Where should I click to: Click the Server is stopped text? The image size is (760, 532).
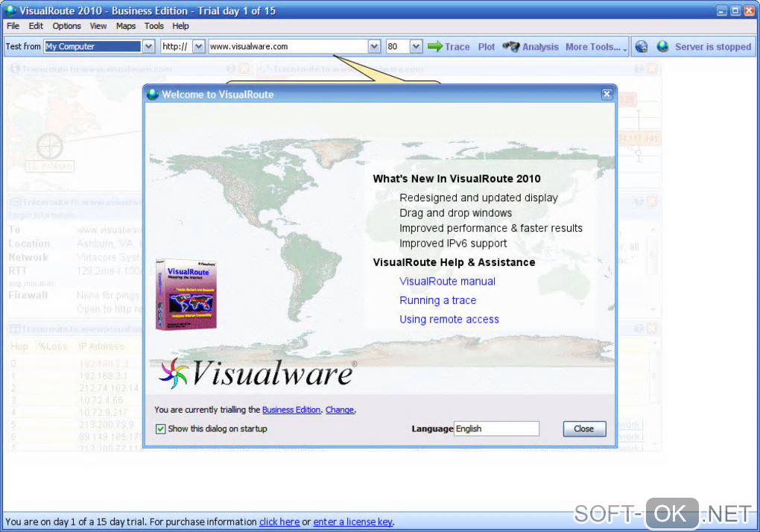click(713, 47)
